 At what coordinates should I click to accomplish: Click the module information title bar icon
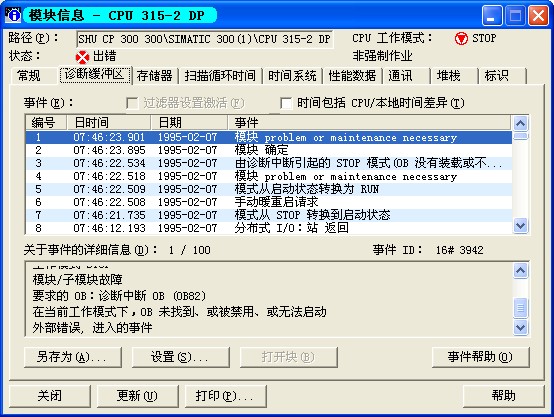pyautogui.click(x=12, y=14)
